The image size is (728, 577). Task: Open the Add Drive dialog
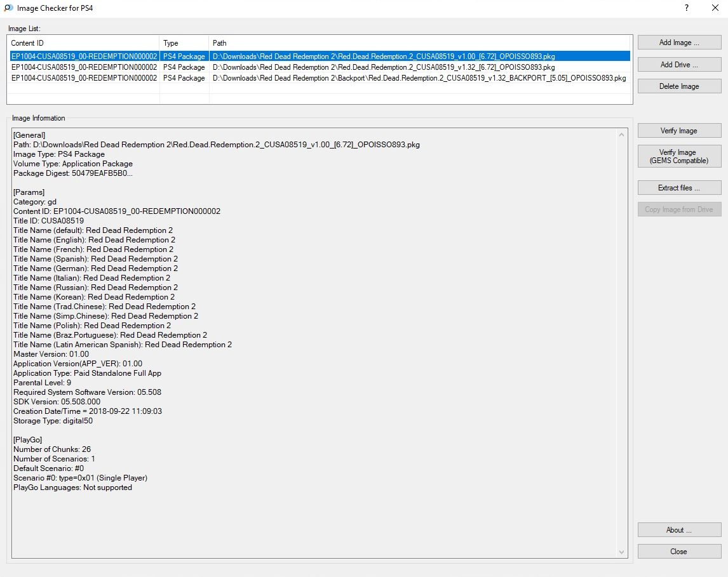coord(679,65)
